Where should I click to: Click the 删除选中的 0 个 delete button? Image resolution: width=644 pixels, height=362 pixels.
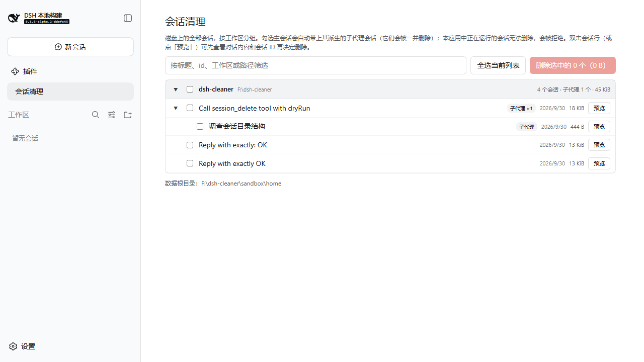(x=573, y=65)
